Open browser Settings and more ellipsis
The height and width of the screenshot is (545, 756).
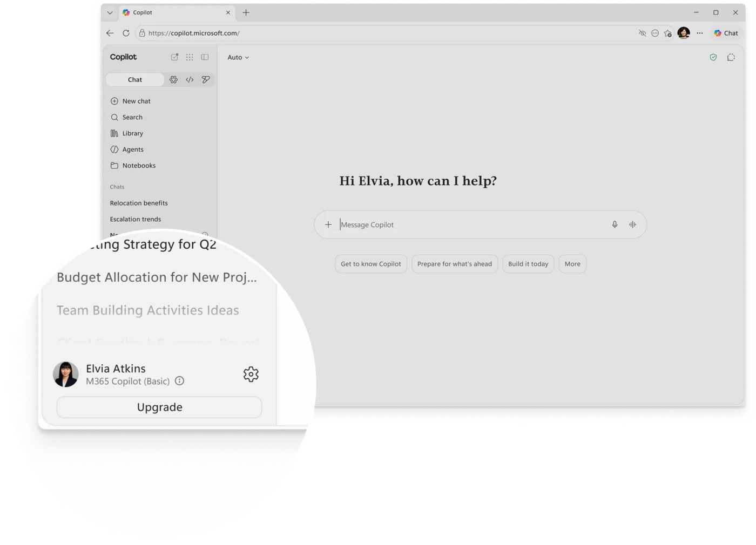(700, 33)
